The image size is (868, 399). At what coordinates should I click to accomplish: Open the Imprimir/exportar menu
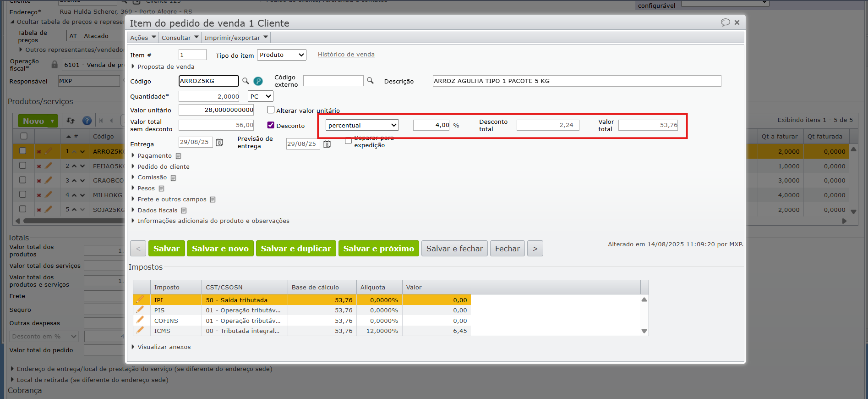tap(236, 38)
